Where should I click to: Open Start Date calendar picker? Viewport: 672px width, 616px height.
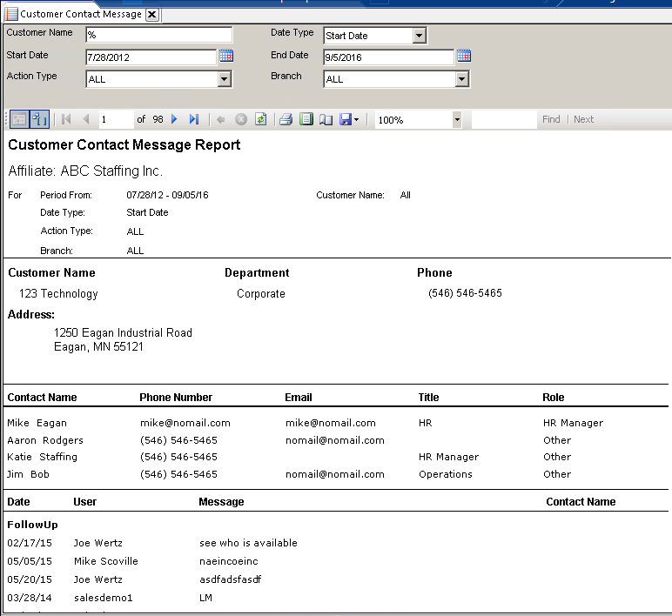(226, 56)
